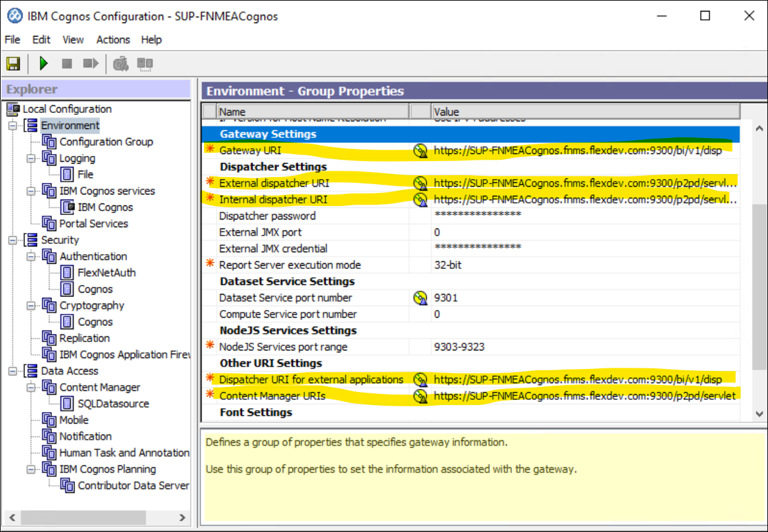Collapse the Security tree node
The image size is (768, 532).
pos(13,240)
